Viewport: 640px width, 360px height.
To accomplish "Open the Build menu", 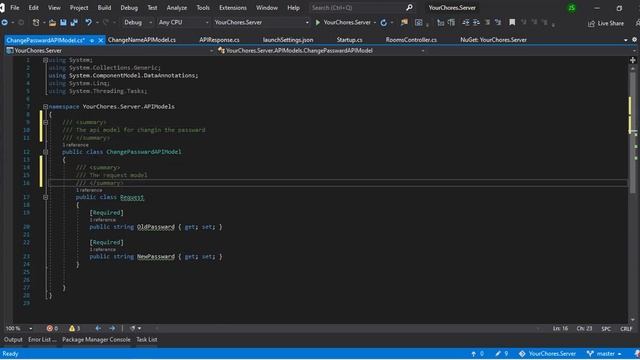I will 104,8.
